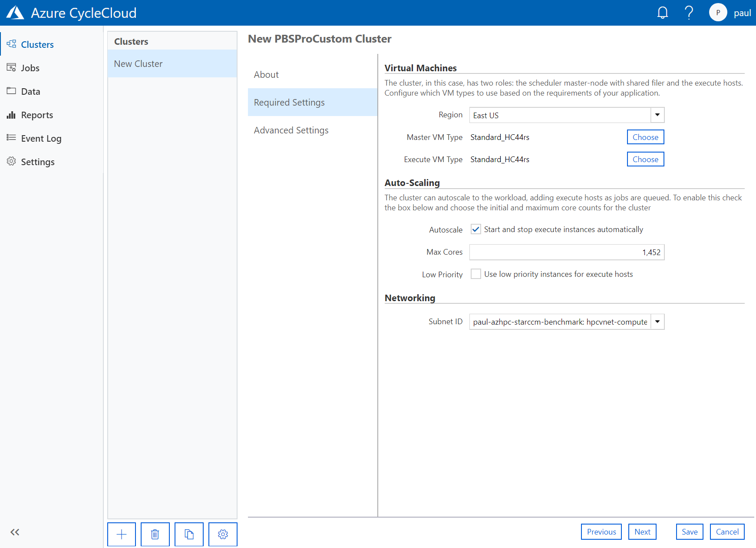
Task: Enable low priority instances checkbox
Action: point(476,274)
